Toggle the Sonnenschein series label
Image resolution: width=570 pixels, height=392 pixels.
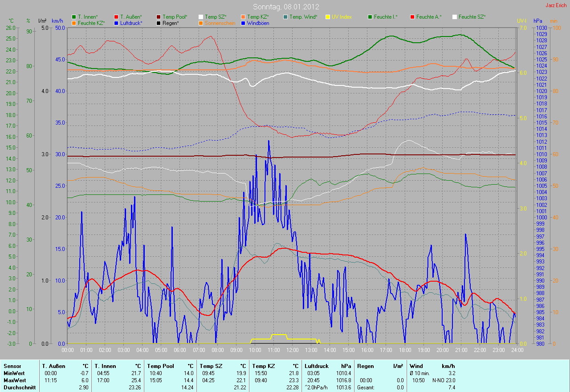(220, 23)
